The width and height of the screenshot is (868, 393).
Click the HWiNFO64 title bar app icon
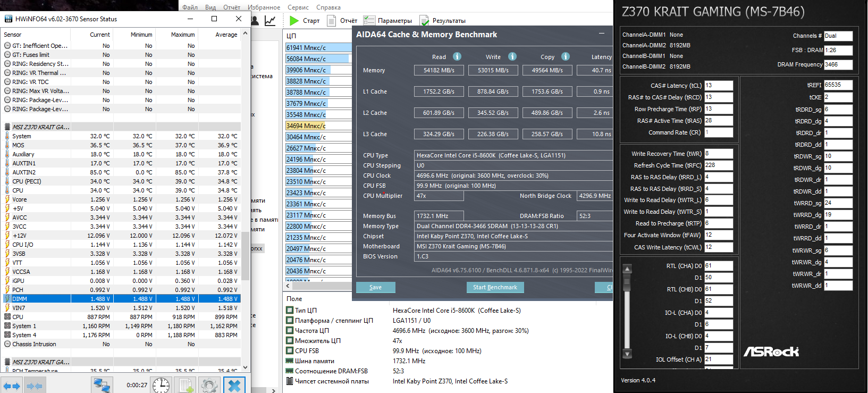tap(9, 19)
